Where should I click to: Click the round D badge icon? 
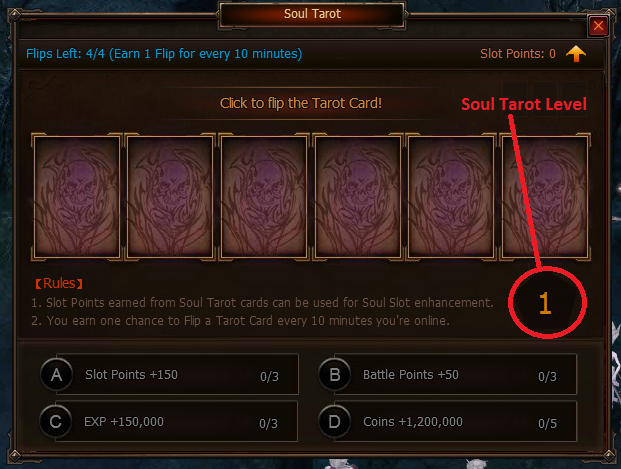pos(335,421)
